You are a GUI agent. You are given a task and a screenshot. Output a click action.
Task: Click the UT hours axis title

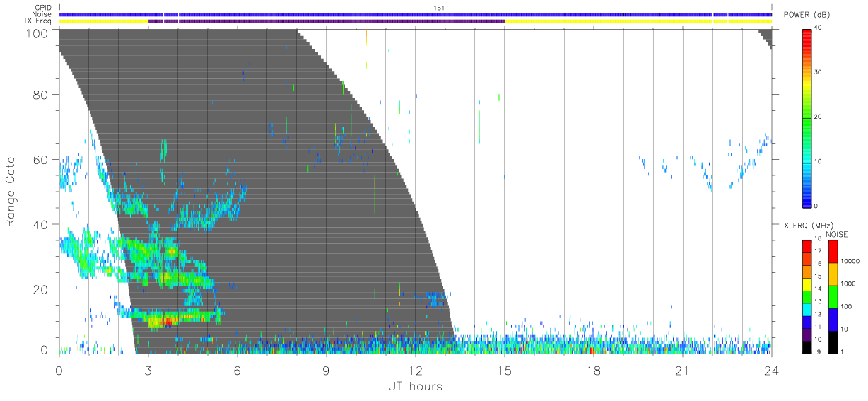click(x=415, y=386)
